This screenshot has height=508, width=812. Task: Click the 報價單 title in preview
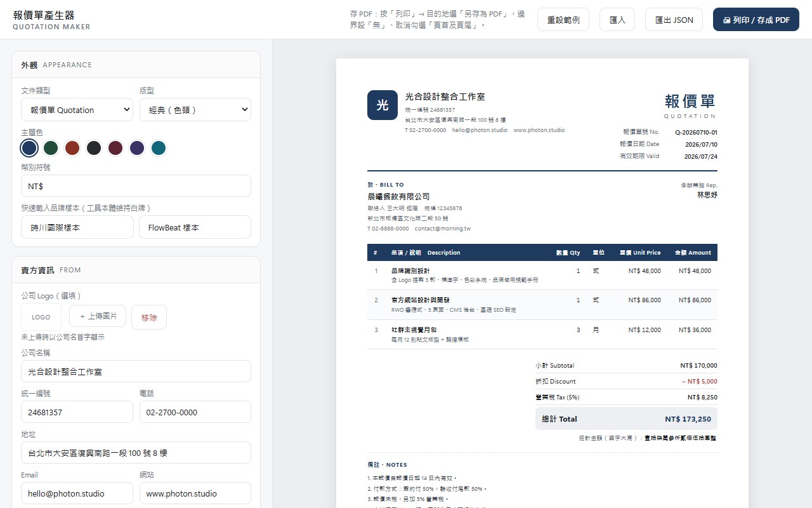click(x=691, y=101)
